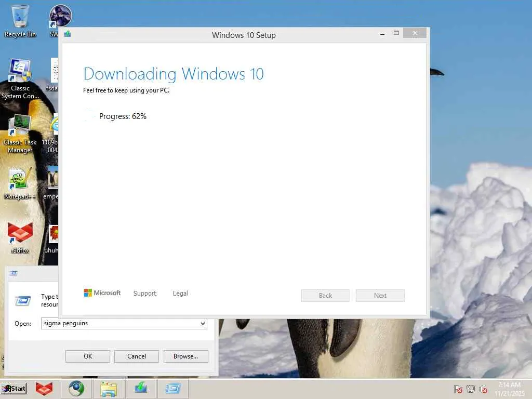Click OK in the Run dialog
The image size is (532, 399).
87,356
